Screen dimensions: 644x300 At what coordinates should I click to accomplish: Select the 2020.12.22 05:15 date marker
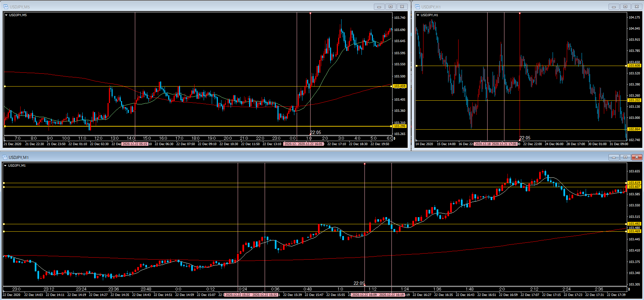135,144
